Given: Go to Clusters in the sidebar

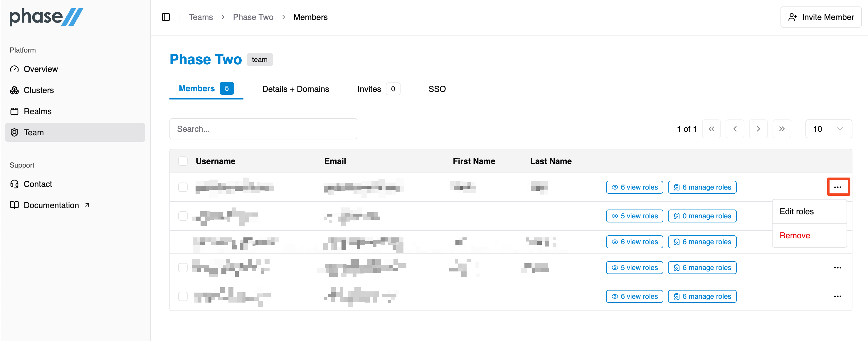Looking at the screenshot, I should click(38, 90).
